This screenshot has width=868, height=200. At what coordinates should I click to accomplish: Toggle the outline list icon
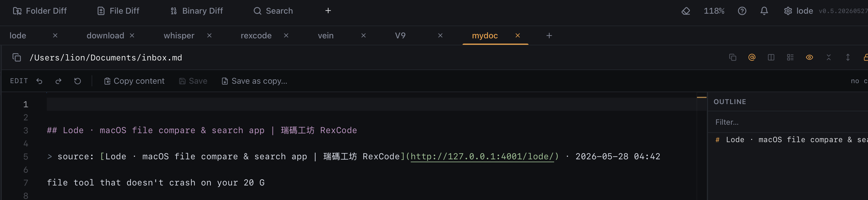coord(790,58)
